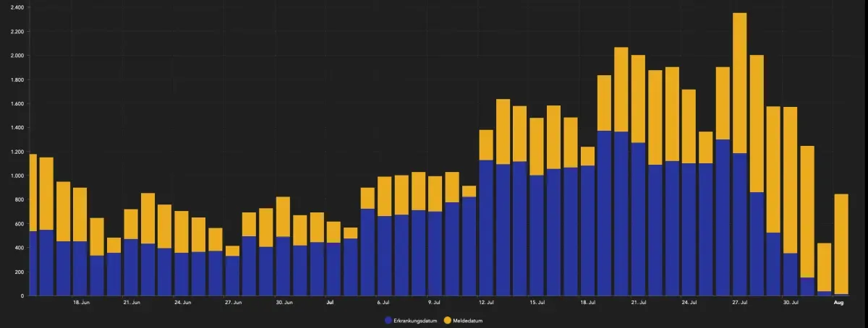Click the "24. Jun" x-axis date label
Screen dimensions: 868x328
[x=182, y=303]
